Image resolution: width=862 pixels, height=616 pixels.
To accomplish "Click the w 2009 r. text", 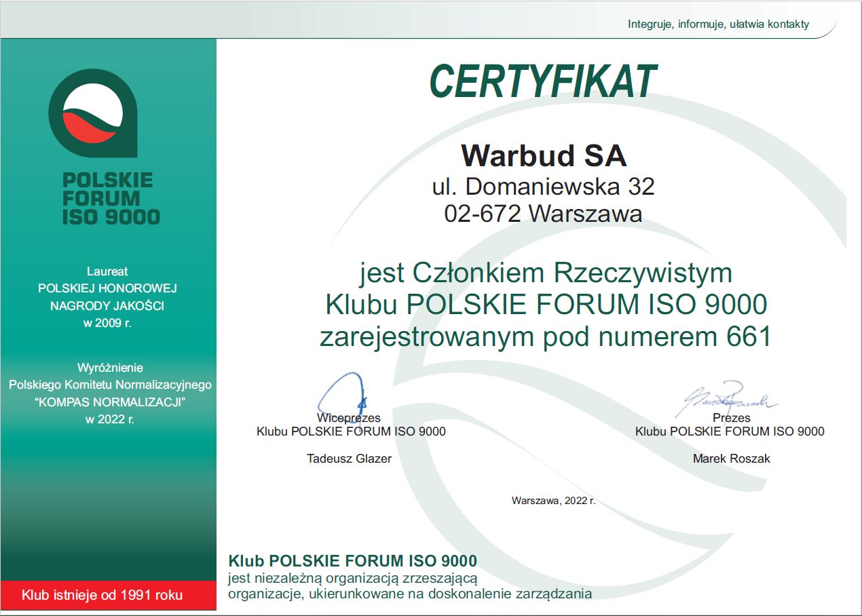I will 107,323.
